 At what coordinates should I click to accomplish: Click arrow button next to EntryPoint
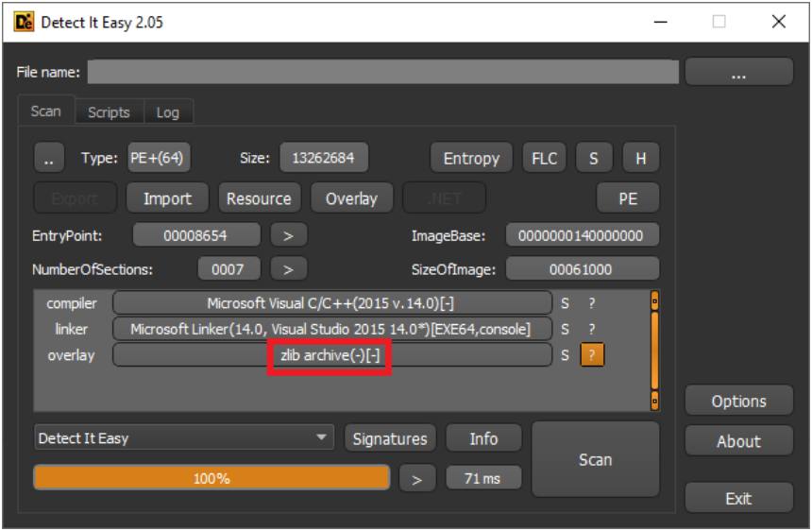click(288, 235)
